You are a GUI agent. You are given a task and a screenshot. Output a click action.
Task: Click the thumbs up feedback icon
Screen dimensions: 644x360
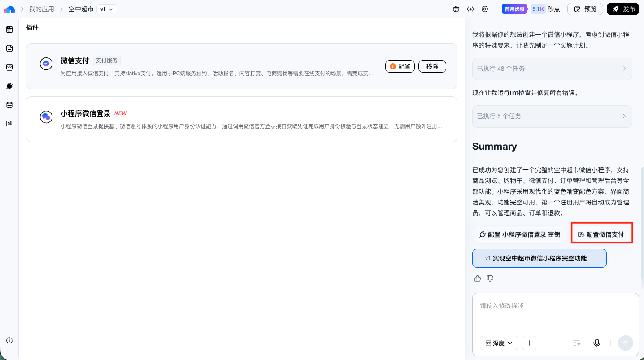coord(478,278)
